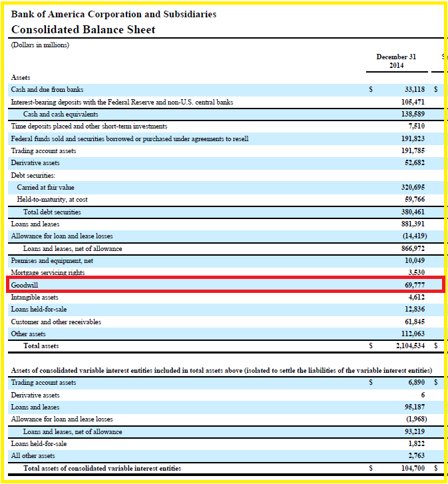
Task: Select the value 380,461
Action: coord(413,212)
